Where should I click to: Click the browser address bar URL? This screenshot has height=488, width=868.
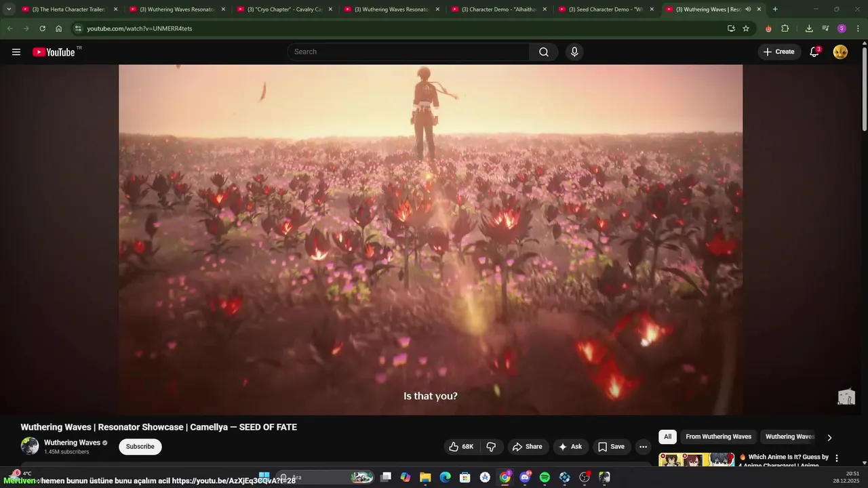[140, 28]
